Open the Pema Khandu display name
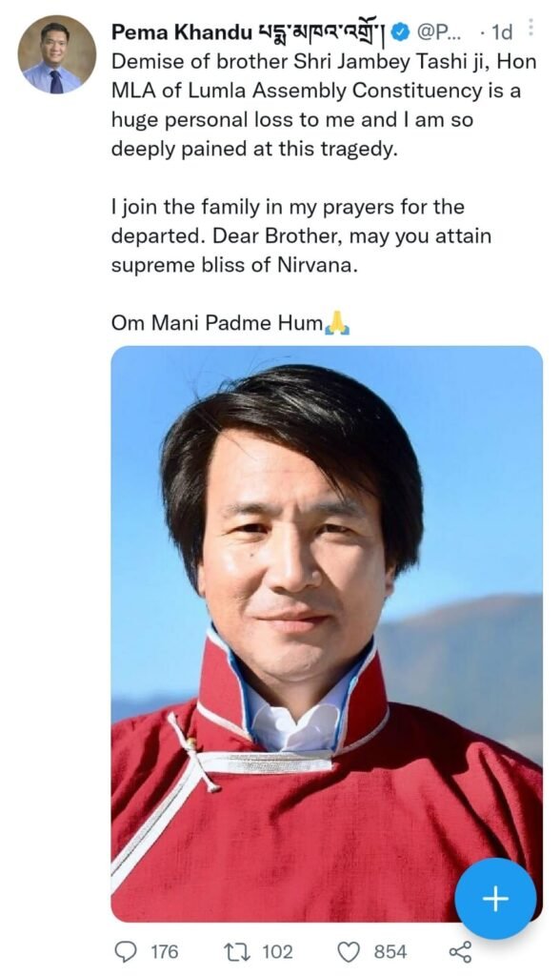The height and width of the screenshot is (976, 560). (182, 33)
